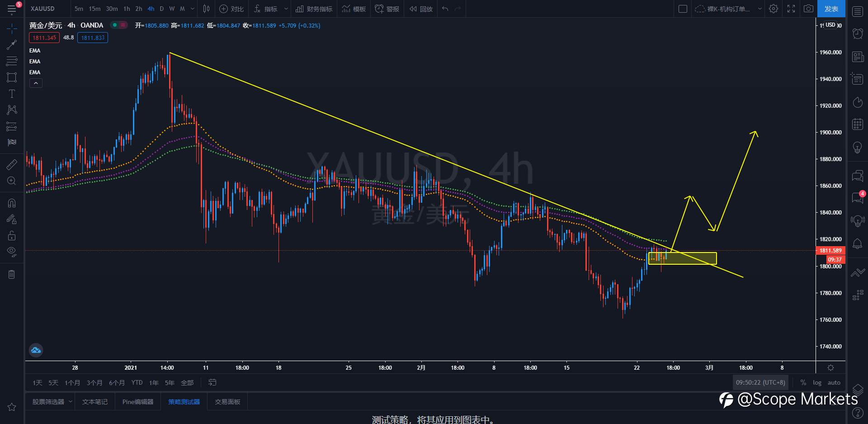Open the icons/flag marker tool

click(12, 143)
